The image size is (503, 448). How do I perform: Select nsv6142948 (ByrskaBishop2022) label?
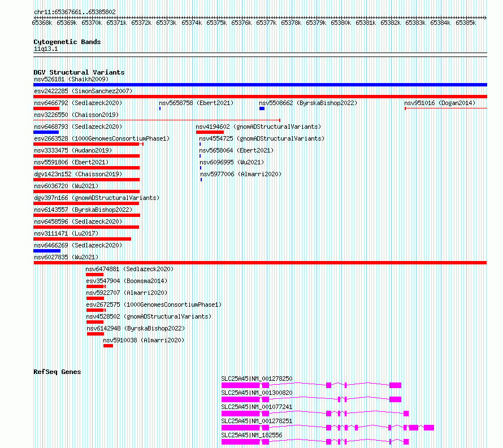click(x=136, y=328)
